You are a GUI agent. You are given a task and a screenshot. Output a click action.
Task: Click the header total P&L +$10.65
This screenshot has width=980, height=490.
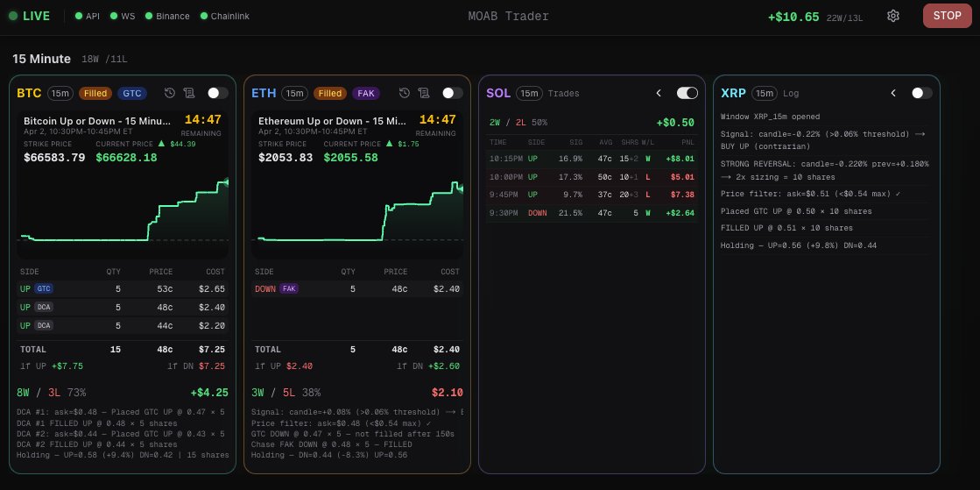click(x=793, y=17)
